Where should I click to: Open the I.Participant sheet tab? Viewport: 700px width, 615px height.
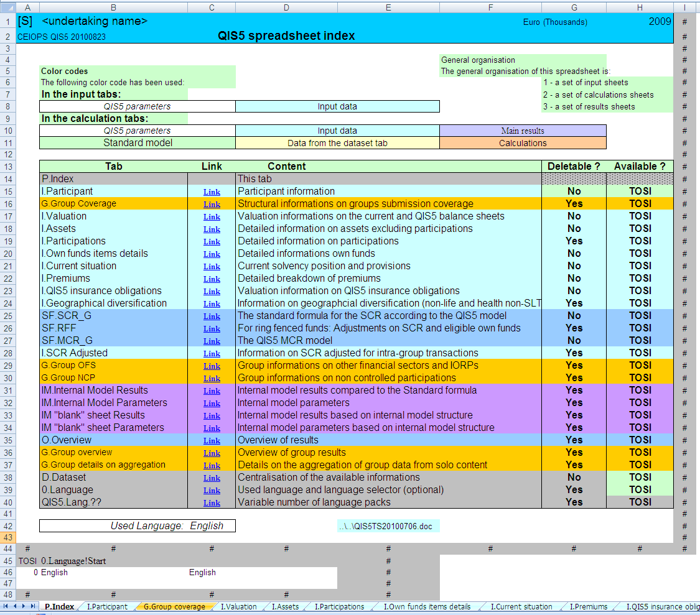[x=107, y=606]
